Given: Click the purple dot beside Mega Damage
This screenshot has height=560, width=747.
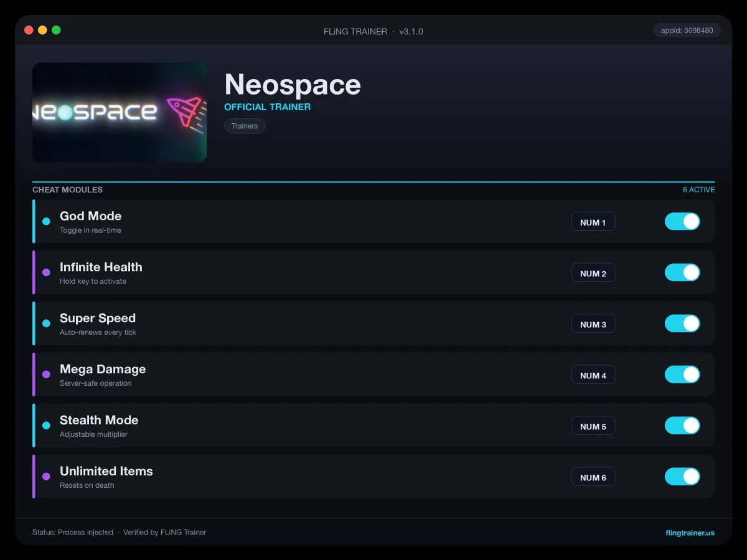Looking at the screenshot, I should (x=46, y=375).
